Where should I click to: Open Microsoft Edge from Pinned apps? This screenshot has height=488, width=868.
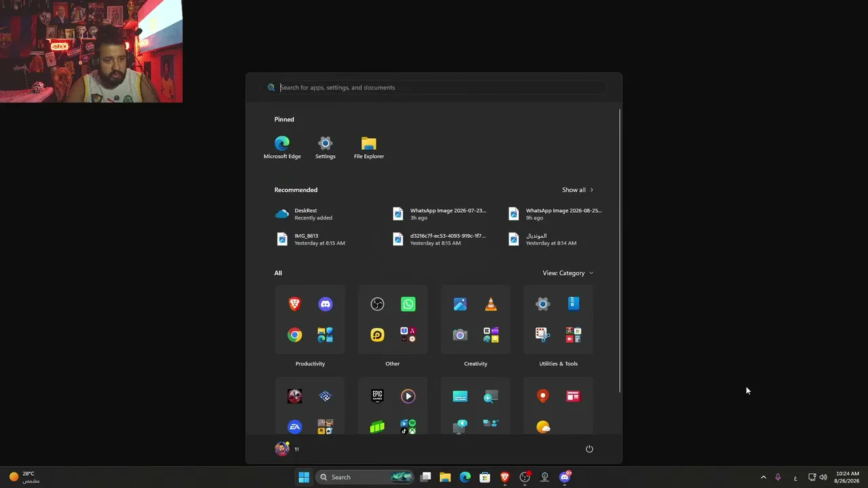[x=282, y=148]
